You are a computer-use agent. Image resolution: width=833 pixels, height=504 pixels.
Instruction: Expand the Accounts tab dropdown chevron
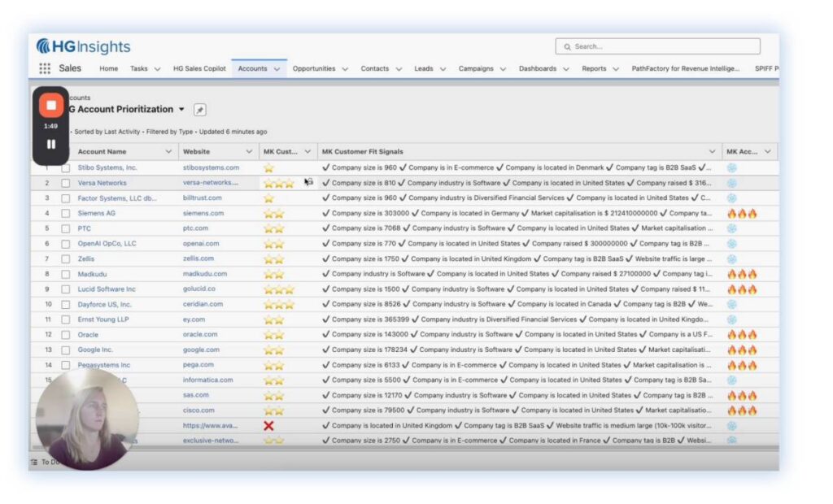coord(277,69)
